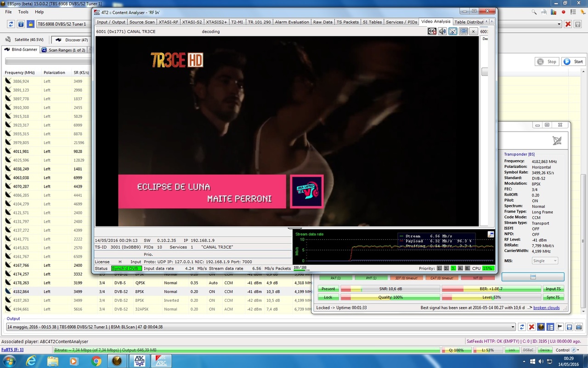
Task: Toggle Priority 1 button in Content Analyser
Action: coord(439,268)
